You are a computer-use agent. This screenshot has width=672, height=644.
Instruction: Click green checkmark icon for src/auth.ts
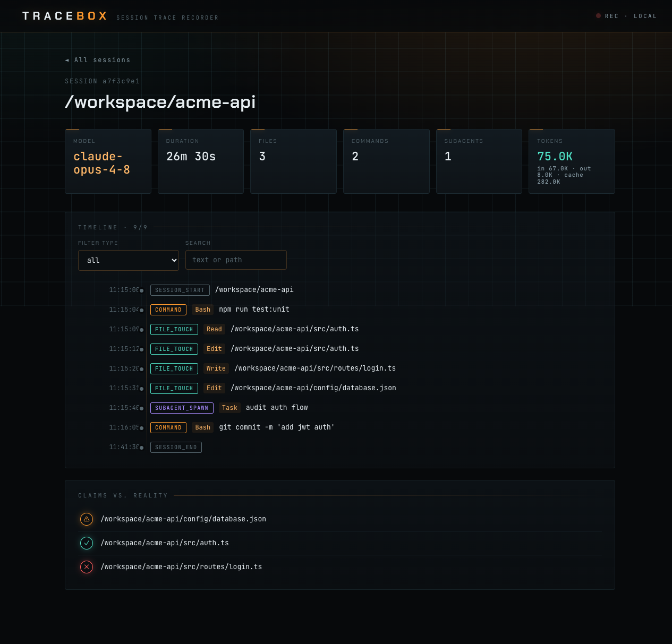(87, 543)
